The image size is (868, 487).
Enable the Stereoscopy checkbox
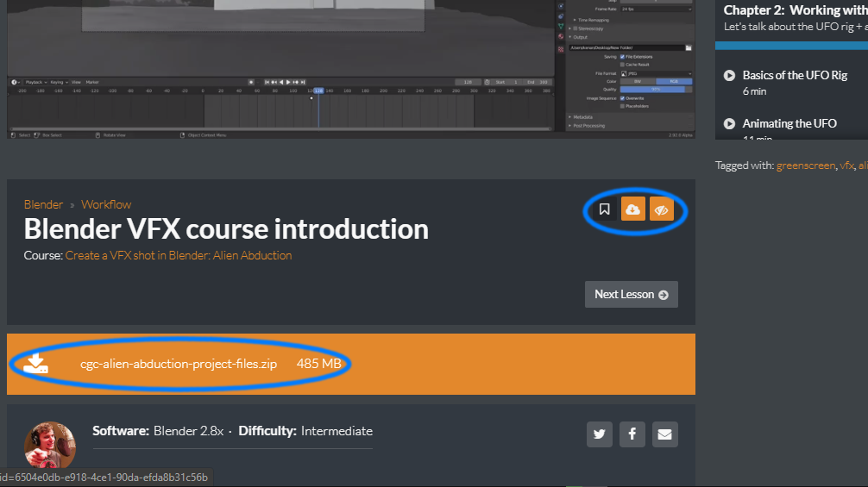pos(576,28)
